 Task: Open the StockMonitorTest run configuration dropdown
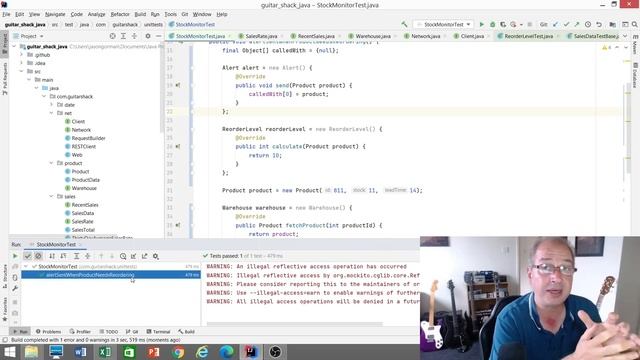click(x=444, y=24)
